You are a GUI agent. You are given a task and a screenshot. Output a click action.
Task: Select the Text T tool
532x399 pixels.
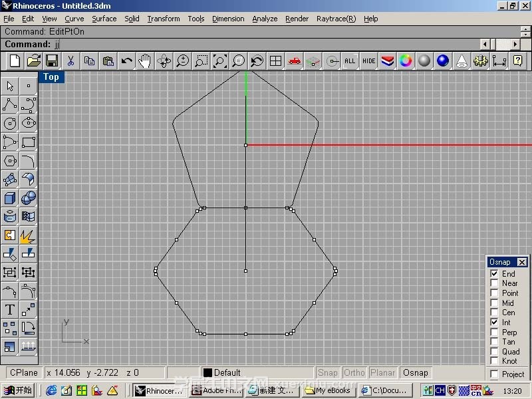(x=10, y=309)
